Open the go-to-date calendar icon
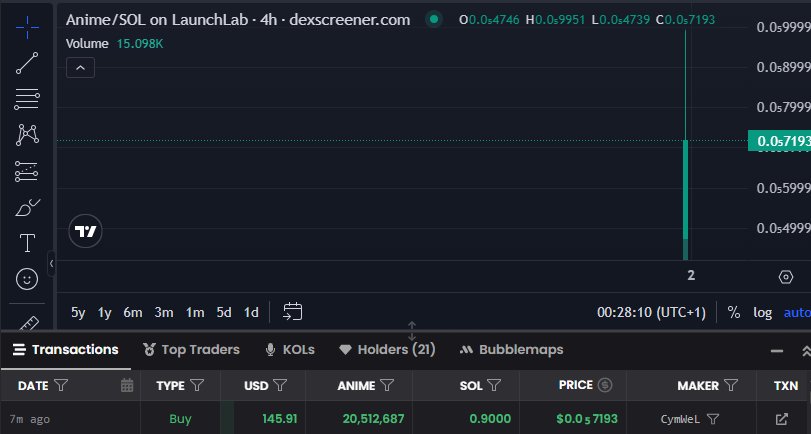The width and height of the screenshot is (811, 434). (x=293, y=312)
